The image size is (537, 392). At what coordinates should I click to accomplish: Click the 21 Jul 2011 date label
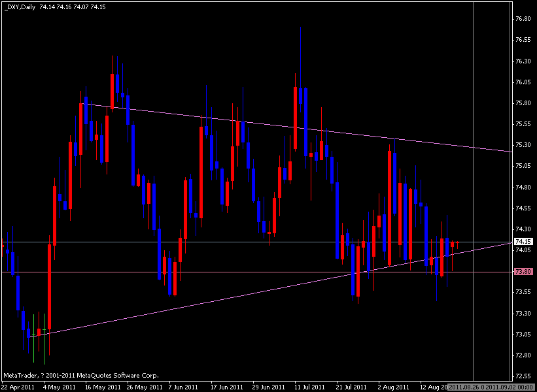coord(351,387)
